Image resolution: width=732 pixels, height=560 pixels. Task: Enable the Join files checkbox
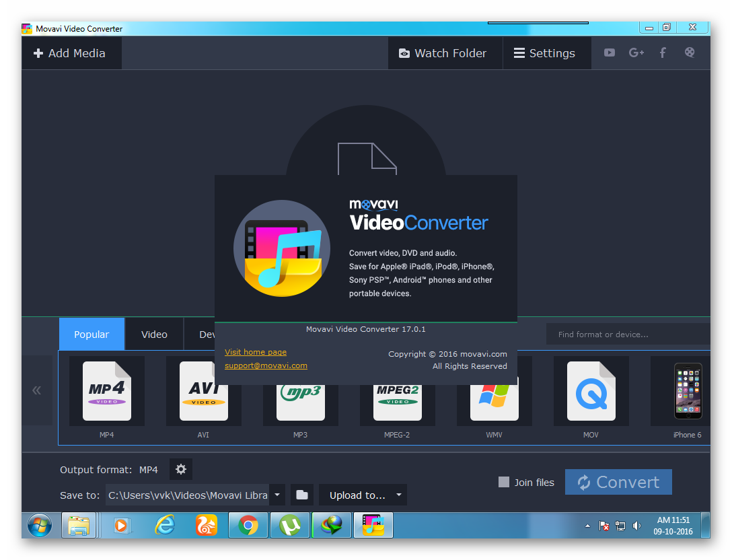tap(504, 482)
